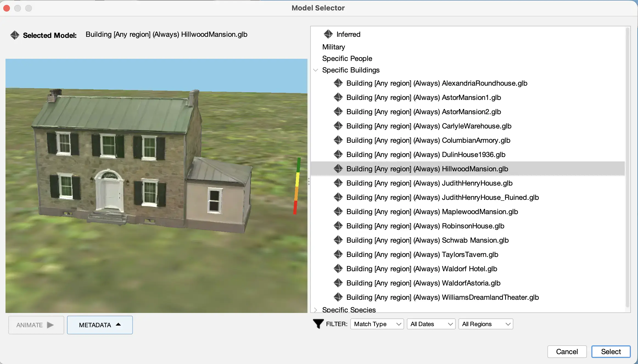Collapse the Specific Buildings category
Image resolution: width=638 pixels, height=364 pixels.
coord(316,70)
